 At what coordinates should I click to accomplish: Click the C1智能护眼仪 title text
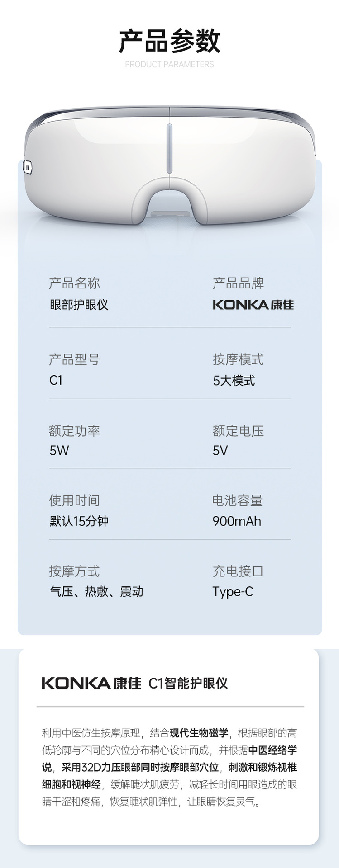coord(188,683)
